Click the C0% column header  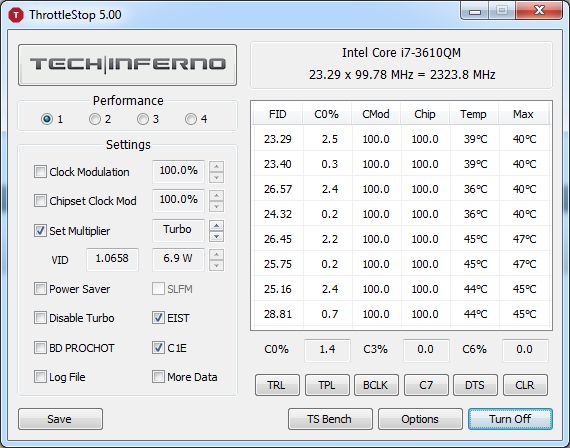point(327,114)
